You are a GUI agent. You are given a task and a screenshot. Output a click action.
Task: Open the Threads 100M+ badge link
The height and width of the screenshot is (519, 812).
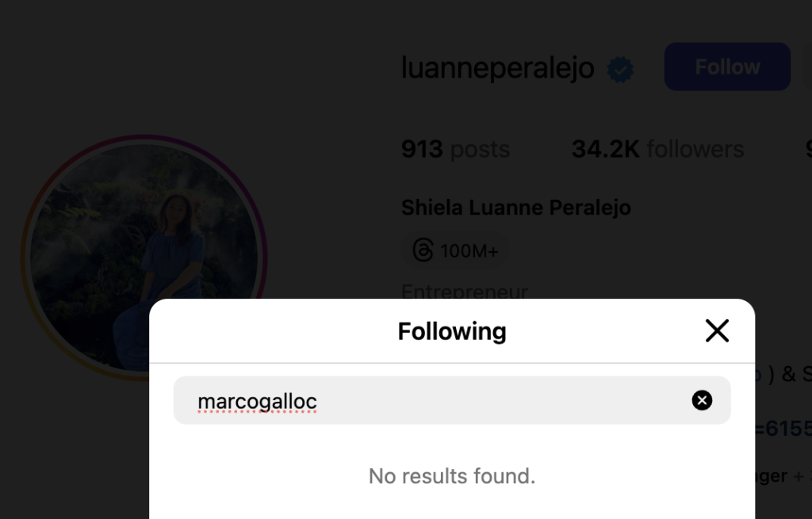pyautogui.click(x=455, y=251)
